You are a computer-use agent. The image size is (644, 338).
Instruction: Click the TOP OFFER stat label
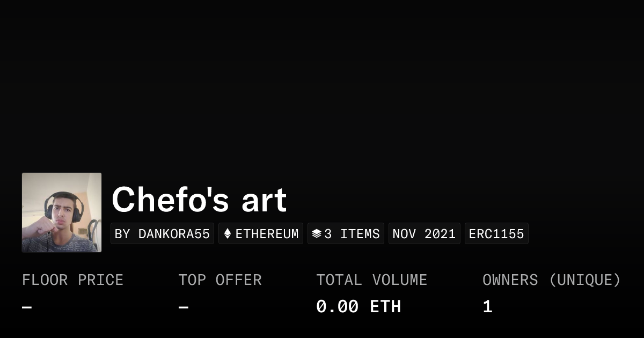[220, 280]
